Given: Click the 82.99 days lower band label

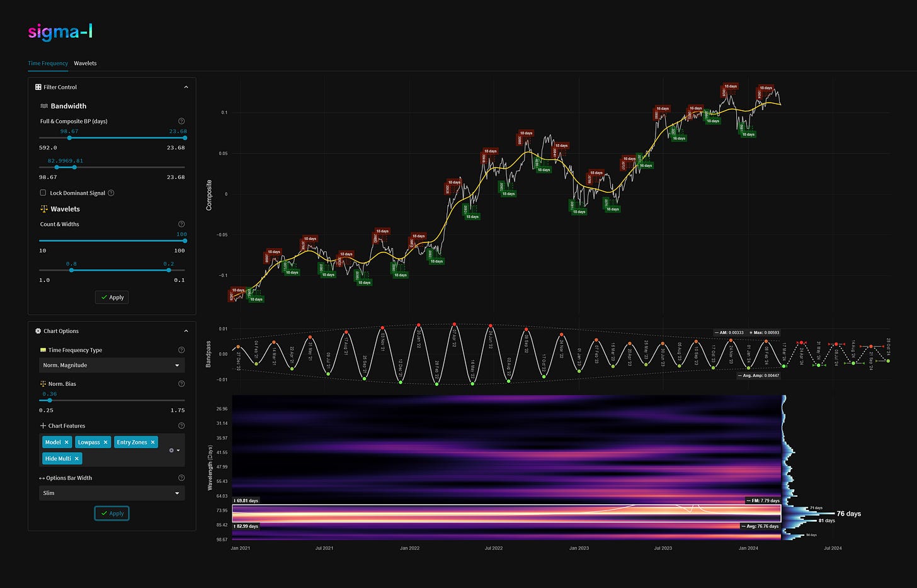Looking at the screenshot, I should click(x=246, y=526).
